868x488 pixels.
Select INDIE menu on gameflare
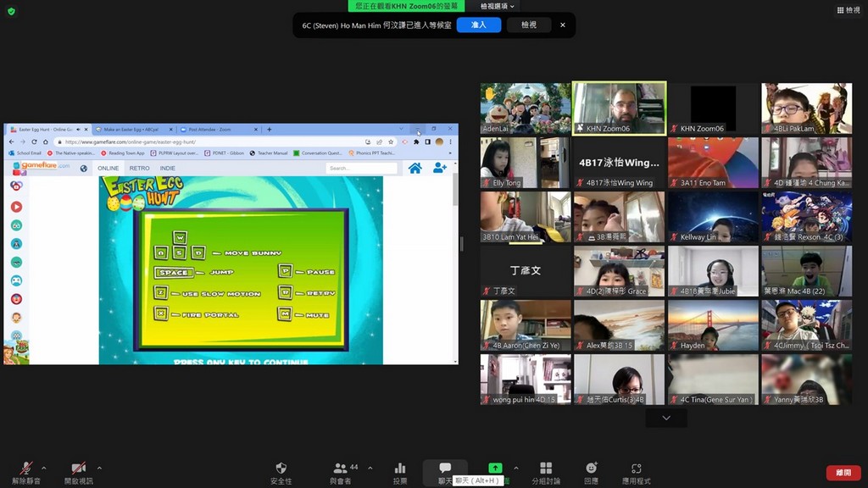[167, 169]
